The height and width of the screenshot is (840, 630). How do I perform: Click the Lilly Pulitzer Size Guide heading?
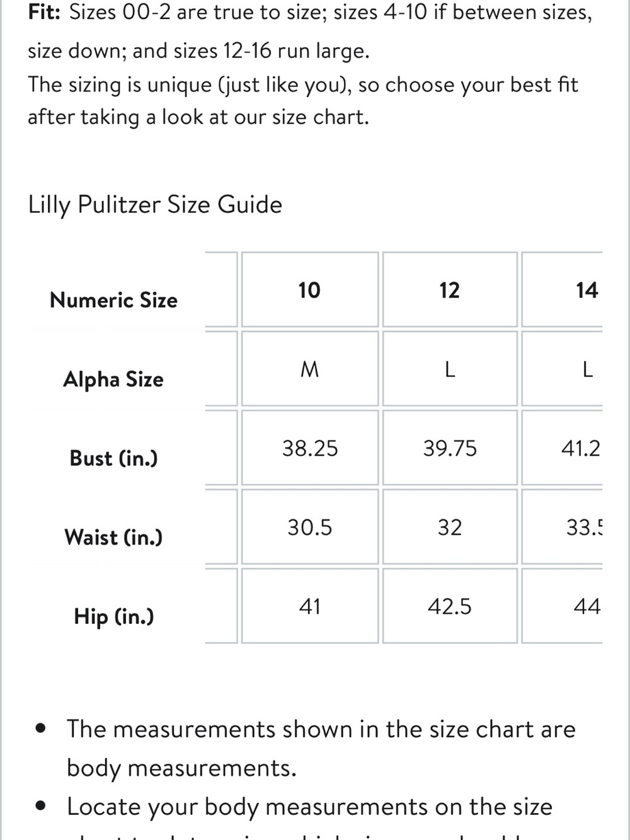tap(155, 205)
